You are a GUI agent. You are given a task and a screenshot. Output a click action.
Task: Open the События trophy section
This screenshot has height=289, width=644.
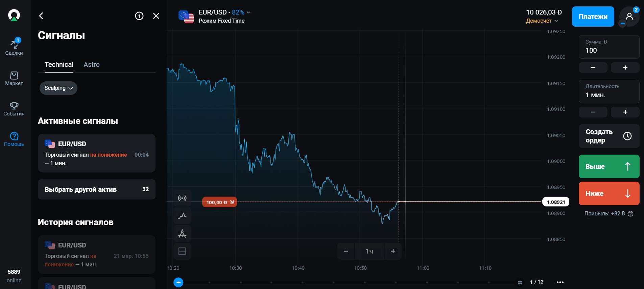tap(14, 109)
